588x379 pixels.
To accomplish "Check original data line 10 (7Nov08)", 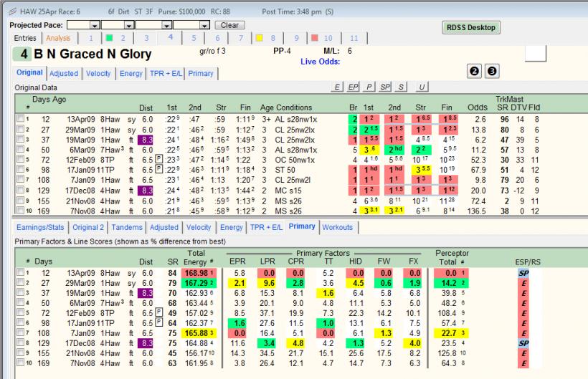I will [x=20, y=210].
